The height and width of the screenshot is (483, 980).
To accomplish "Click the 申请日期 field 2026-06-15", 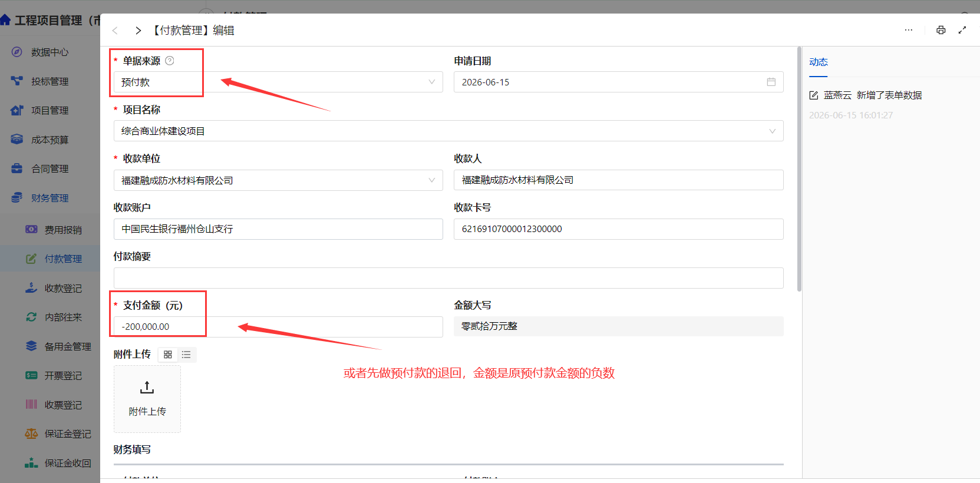I will click(619, 82).
